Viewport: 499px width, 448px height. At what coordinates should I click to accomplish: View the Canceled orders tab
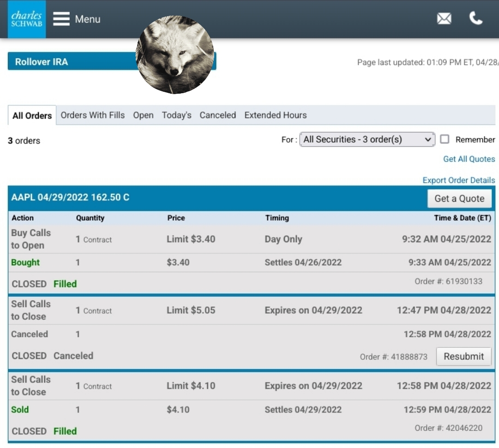coord(217,115)
